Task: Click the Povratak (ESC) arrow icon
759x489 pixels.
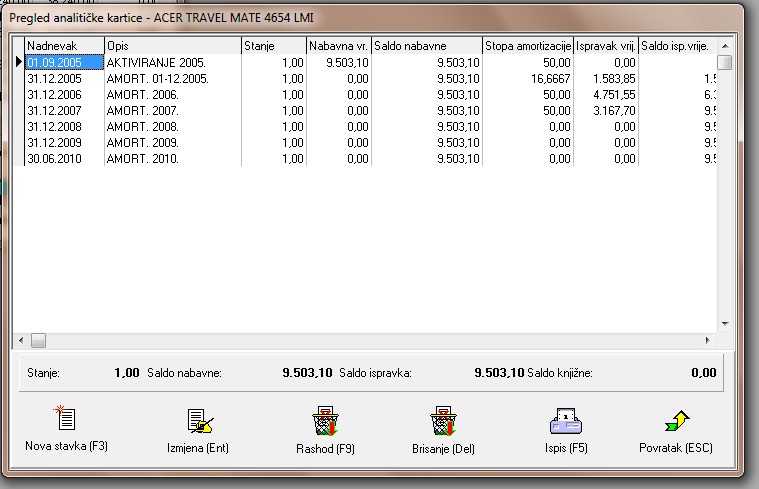Action: click(677, 421)
